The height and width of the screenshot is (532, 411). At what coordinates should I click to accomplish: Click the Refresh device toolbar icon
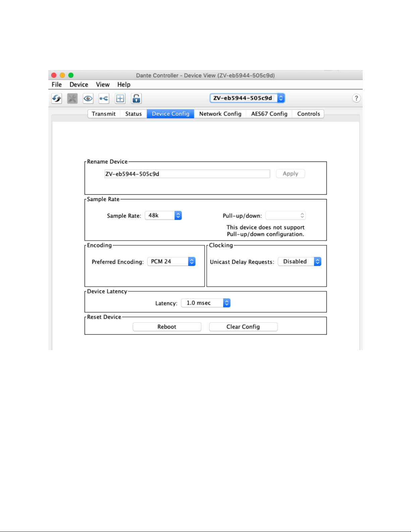pyautogui.click(x=57, y=98)
